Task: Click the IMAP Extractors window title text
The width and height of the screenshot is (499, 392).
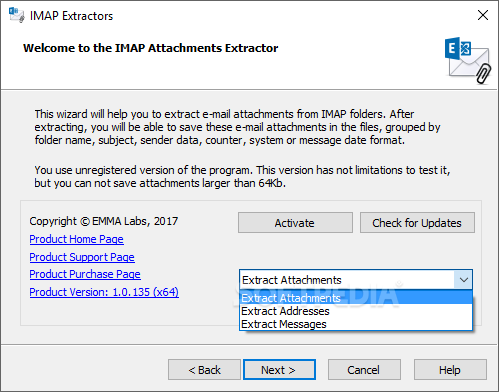Action: tap(71, 16)
